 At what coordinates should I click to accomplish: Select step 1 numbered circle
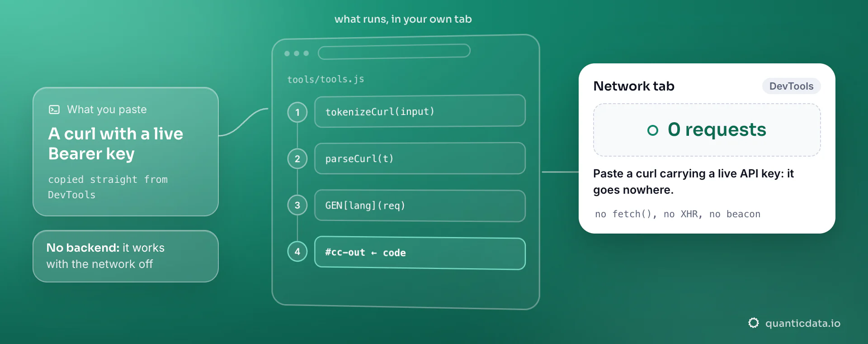[x=297, y=112]
